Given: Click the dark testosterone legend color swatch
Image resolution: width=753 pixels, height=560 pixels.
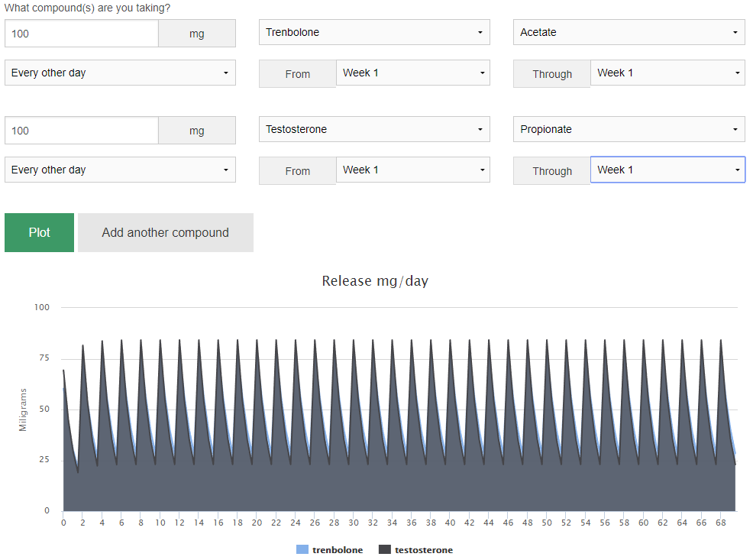Looking at the screenshot, I should [385, 550].
